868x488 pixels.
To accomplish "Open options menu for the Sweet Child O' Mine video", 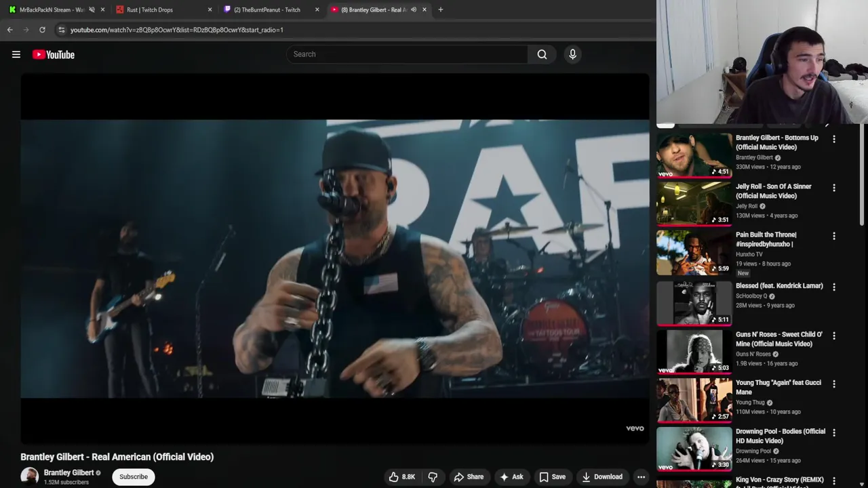I will point(834,335).
